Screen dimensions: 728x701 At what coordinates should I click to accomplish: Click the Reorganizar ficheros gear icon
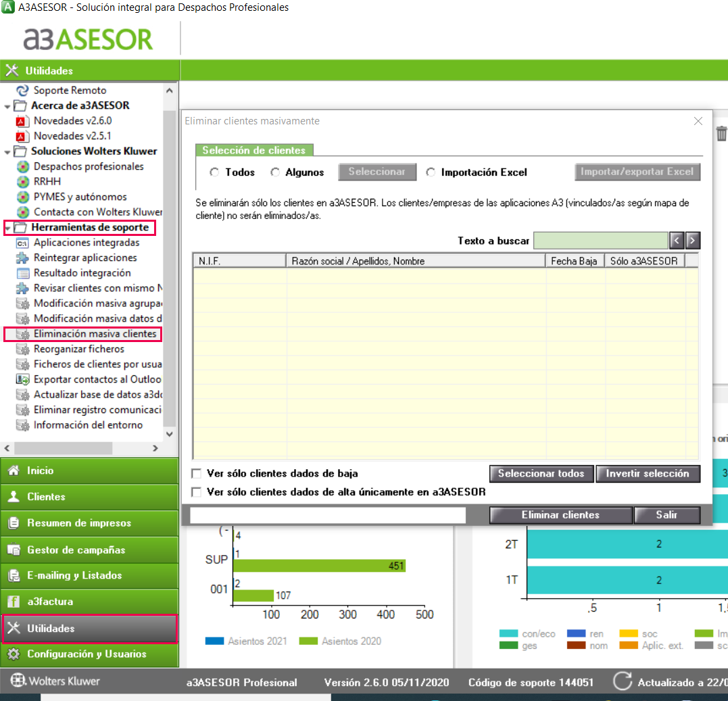(x=22, y=349)
